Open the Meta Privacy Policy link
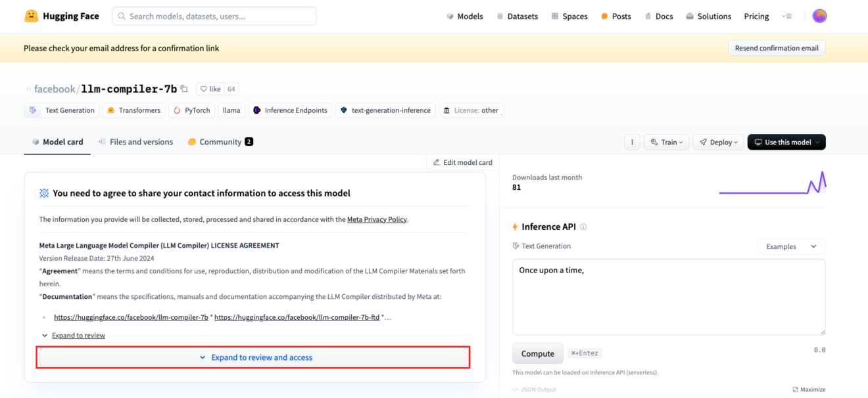 (377, 219)
